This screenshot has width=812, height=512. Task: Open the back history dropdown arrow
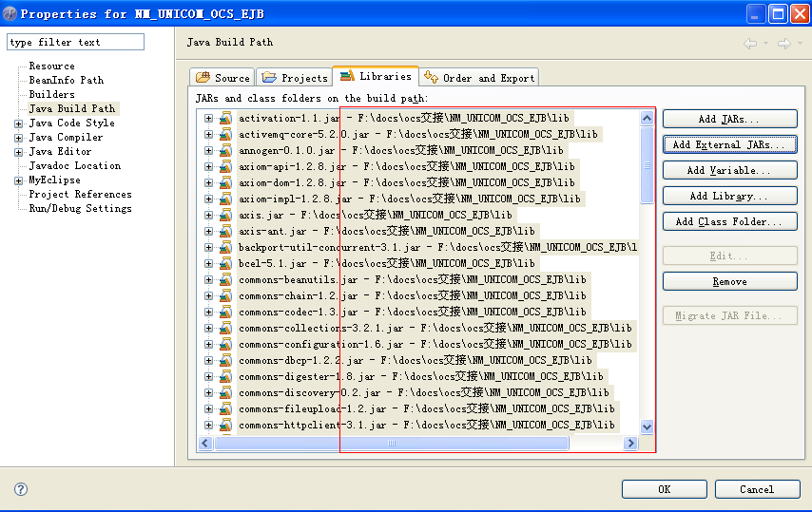pyautogui.click(x=765, y=44)
